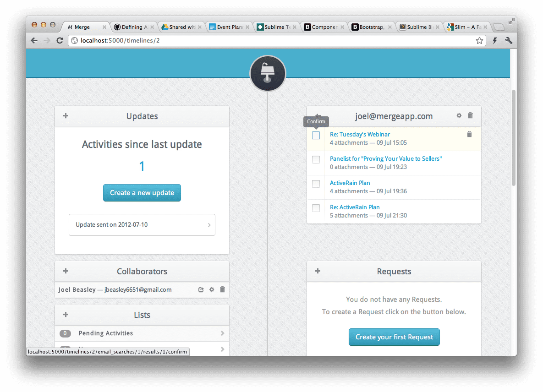Open settings gear for joel@mergeapp.com panel
The width and height of the screenshot is (543, 392).
pos(459,116)
